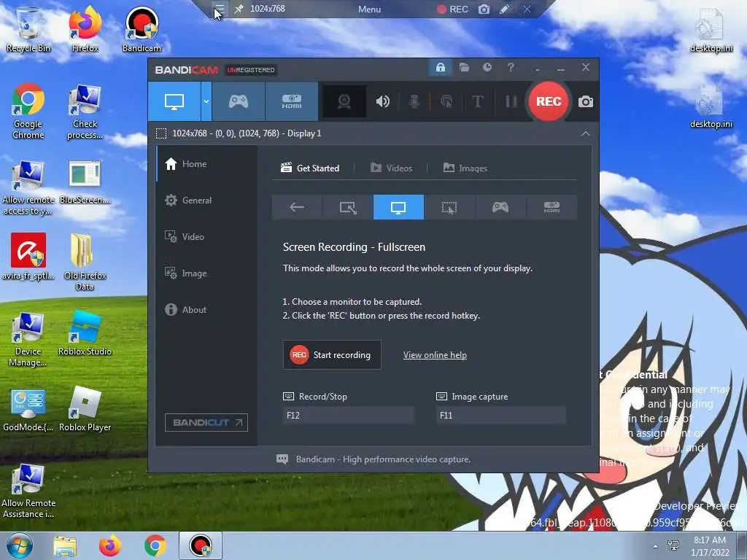Click the pause recording icon
This screenshot has height=560, width=747.
point(511,101)
